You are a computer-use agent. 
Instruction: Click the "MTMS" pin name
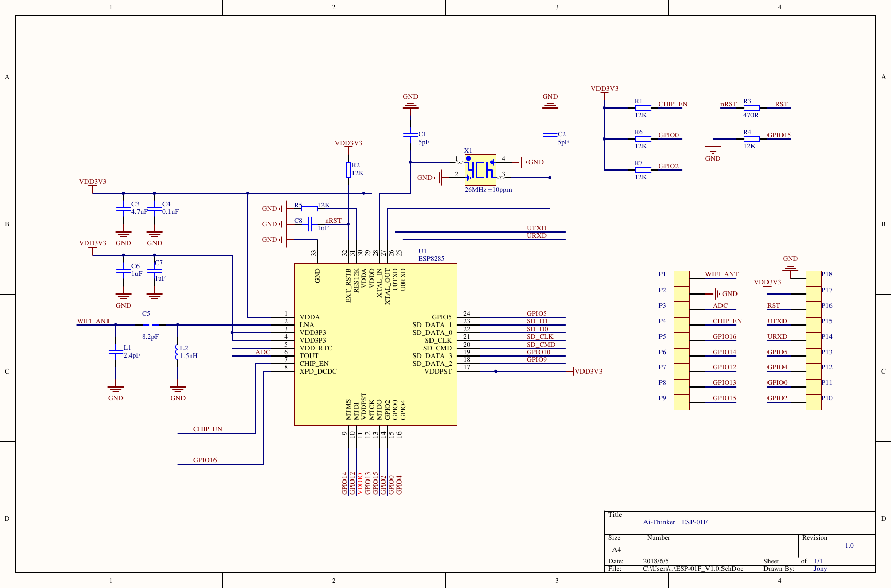tap(348, 409)
